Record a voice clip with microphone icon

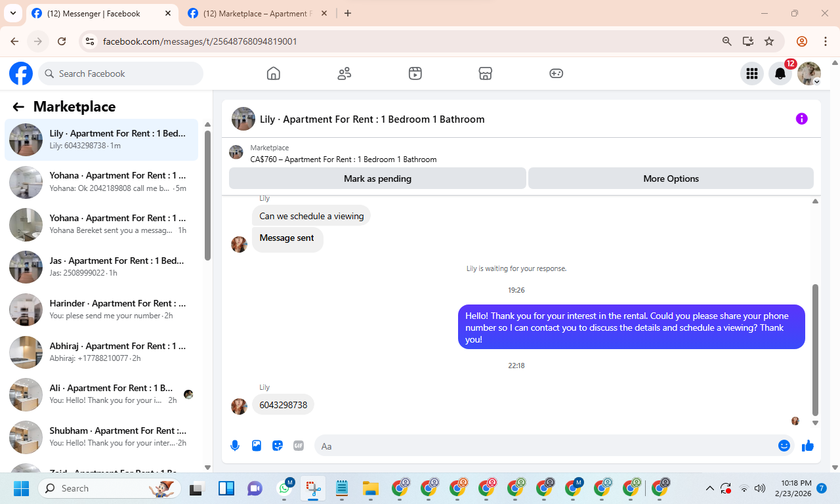coord(235,446)
